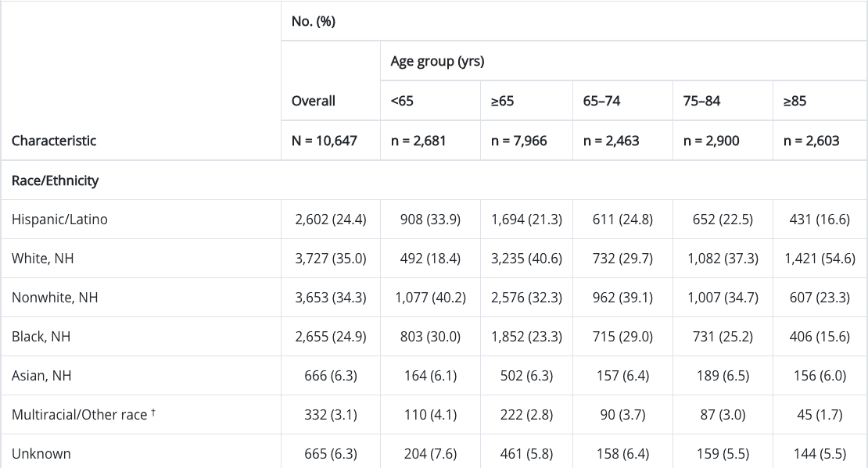Select the Overall column header

(x=313, y=101)
